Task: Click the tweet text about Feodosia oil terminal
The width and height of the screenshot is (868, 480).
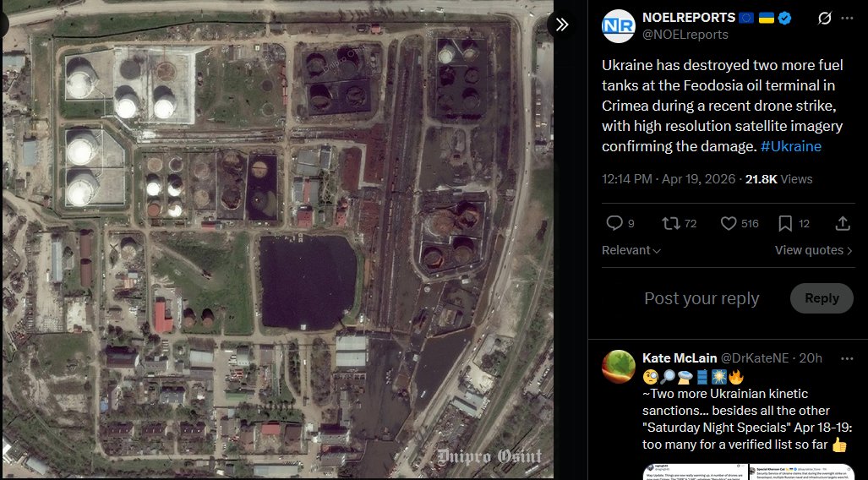Action: point(722,106)
